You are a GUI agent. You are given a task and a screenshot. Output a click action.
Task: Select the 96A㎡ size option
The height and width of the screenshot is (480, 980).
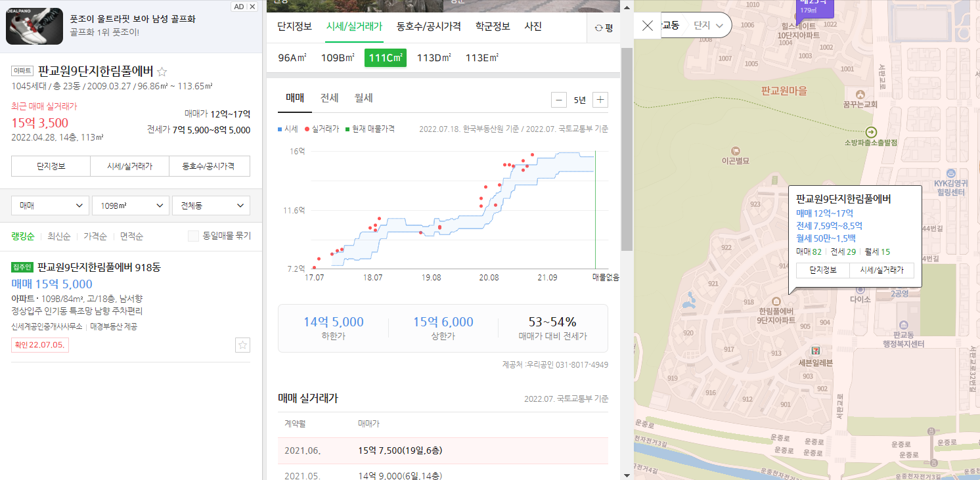(292, 58)
